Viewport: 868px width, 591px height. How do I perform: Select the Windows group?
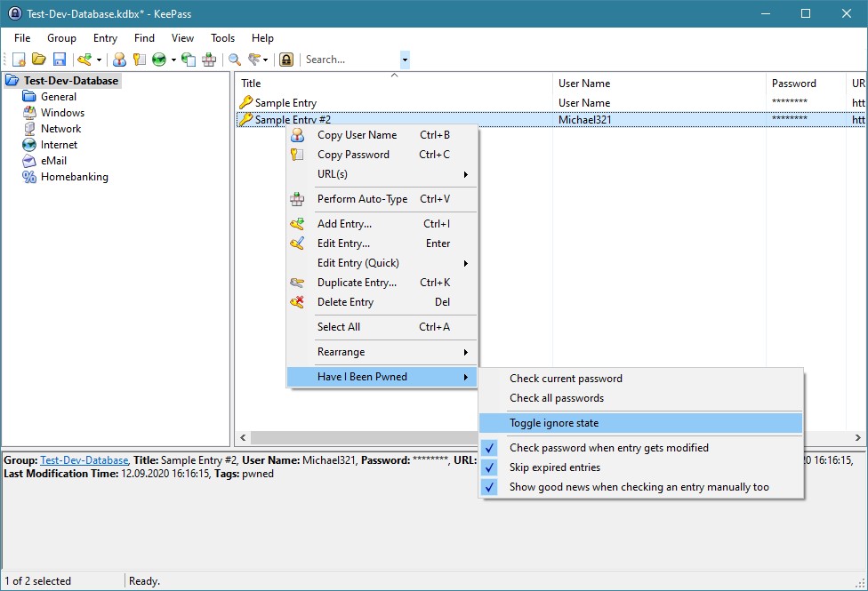(62, 113)
